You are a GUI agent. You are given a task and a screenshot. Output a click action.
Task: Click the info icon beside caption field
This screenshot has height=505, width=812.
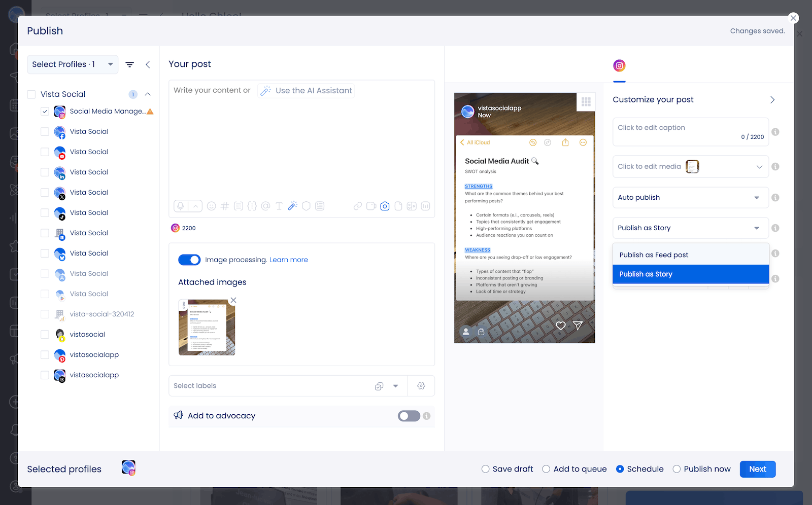[x=775, y=132]
